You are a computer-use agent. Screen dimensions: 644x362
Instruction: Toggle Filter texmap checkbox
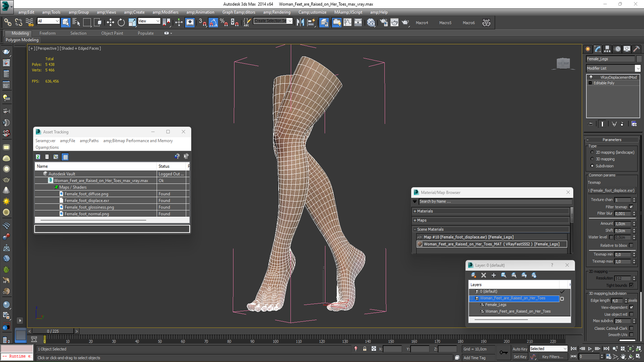(631, 207)
